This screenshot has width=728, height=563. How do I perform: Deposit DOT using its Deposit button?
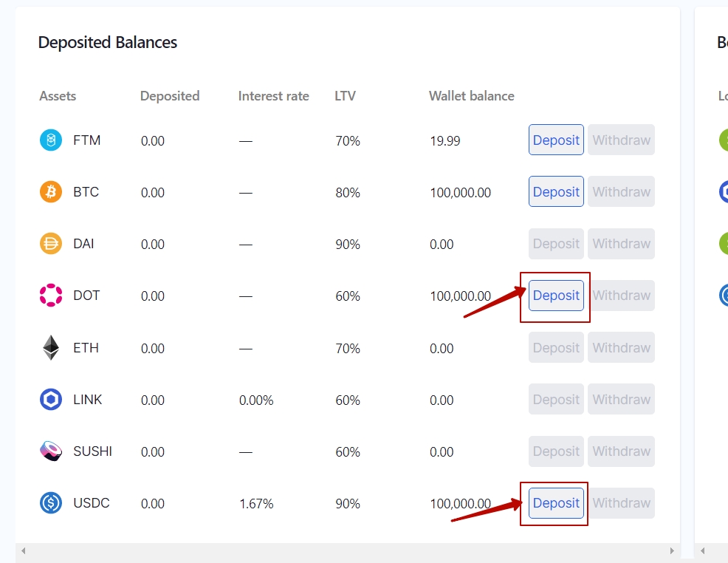[556, 296]
